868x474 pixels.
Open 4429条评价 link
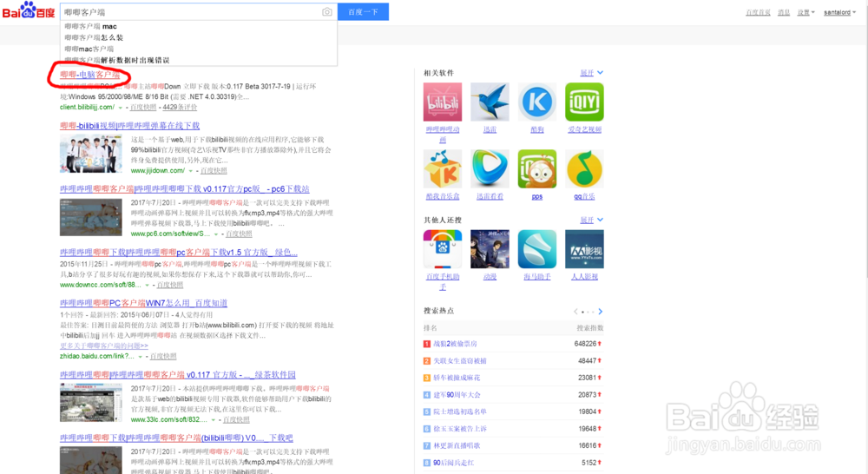[x=180, y=108]
